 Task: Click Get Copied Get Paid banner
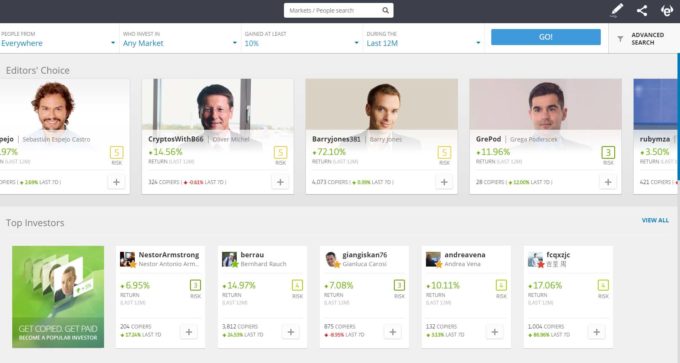pyautogui.click(x=58, y=297)
